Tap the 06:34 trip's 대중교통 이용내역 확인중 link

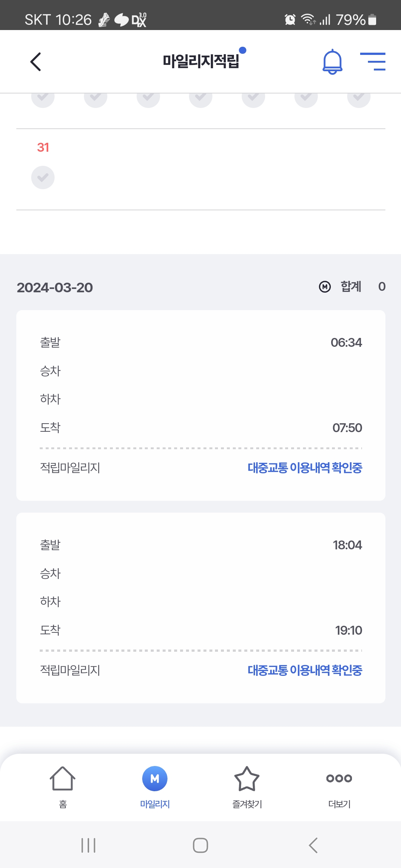(304, 468)
